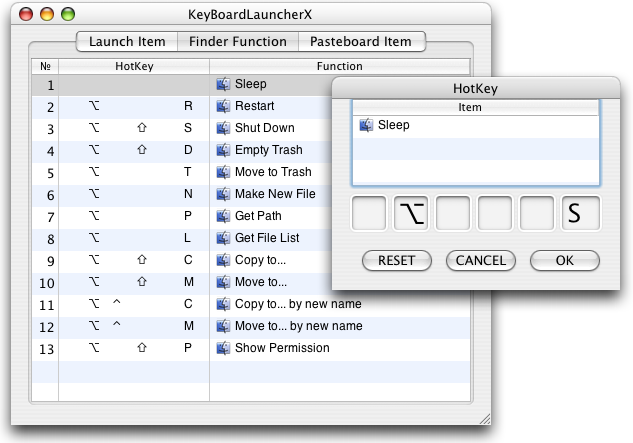Click the Finder icon beside Get File List
633x443 pixels.
223,238
